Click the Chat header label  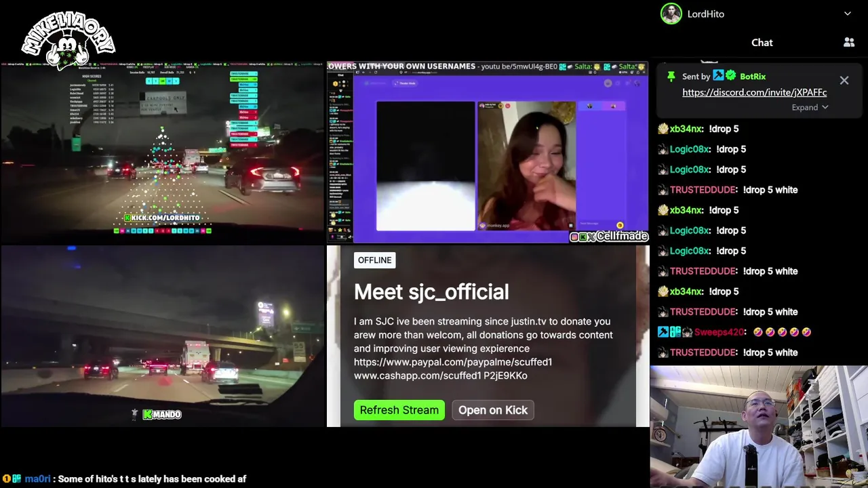click(762, 43)
